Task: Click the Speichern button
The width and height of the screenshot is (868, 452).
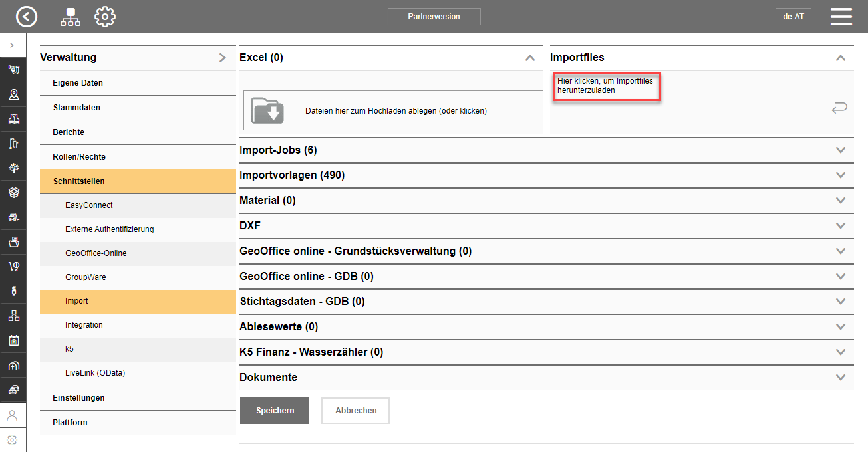Action: (275, 411)
